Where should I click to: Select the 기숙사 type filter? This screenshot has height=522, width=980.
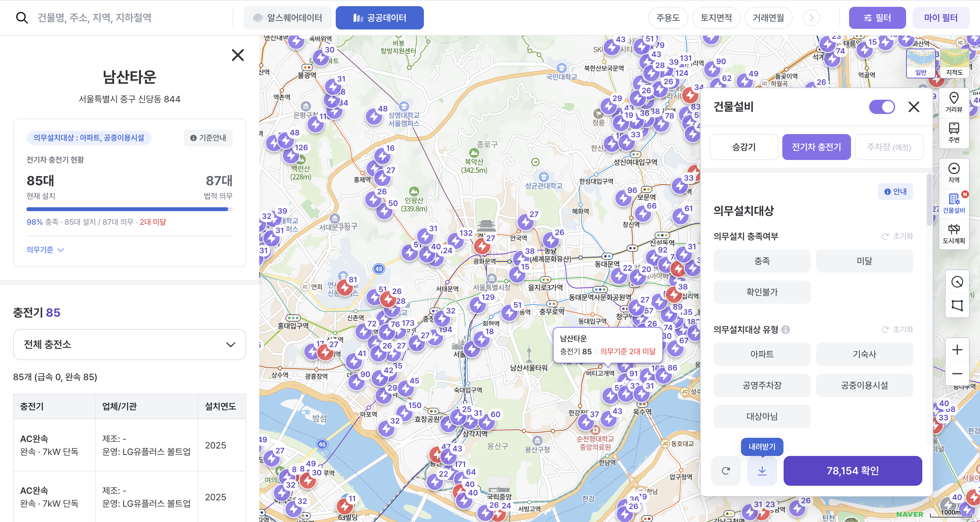coord(864,354)
